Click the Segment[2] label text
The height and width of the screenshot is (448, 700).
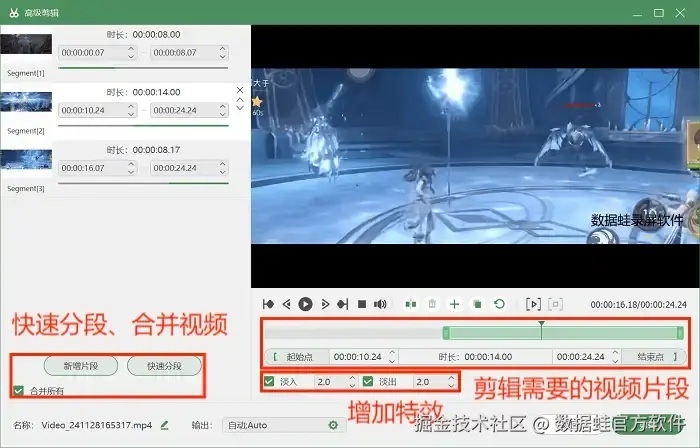click(x=26, y=131)
